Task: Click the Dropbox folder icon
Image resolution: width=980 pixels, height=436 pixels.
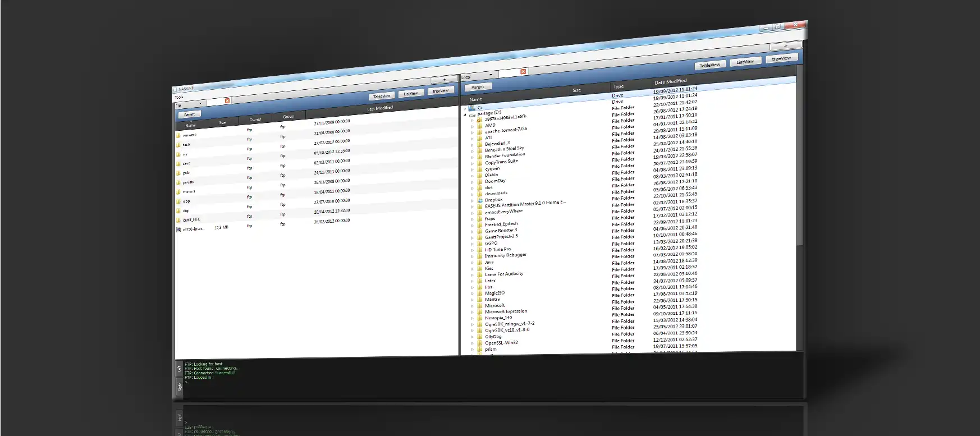Action: [480, 200]
